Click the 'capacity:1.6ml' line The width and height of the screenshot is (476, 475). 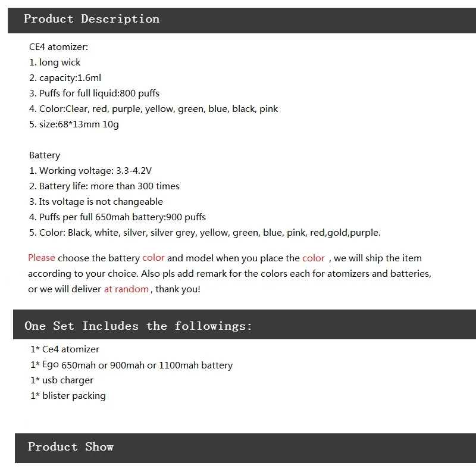pyautogui.click(x=65, y=78)
